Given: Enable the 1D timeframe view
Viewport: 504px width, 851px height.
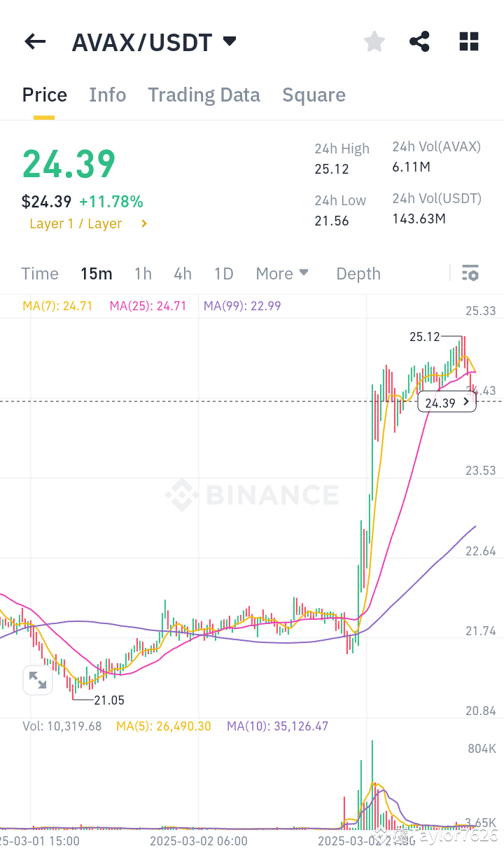Looking at the screenshot, I should [x=223, y=273].
